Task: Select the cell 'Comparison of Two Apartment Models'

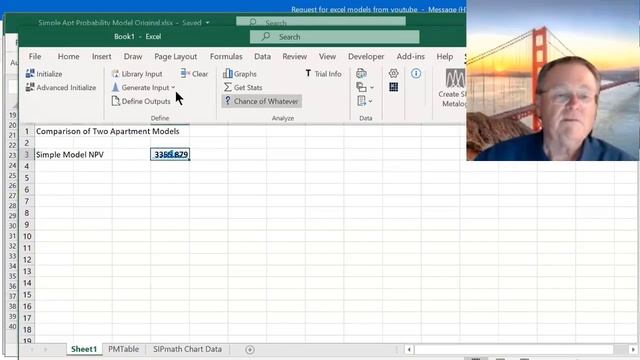Action: tap(107, 131)
